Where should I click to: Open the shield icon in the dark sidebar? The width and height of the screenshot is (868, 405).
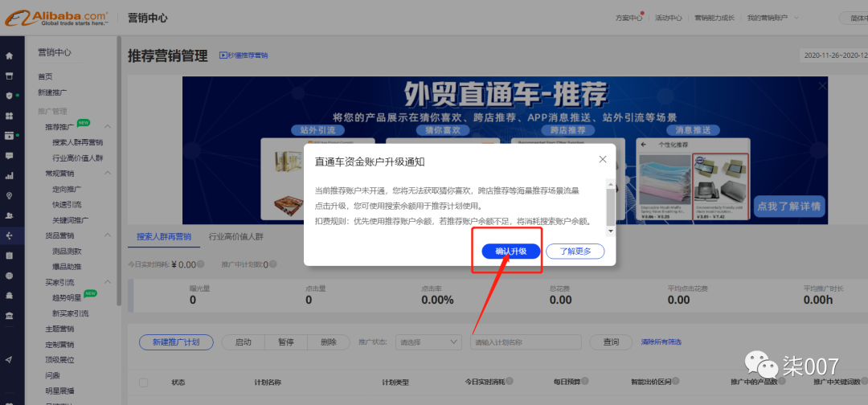pyautogui.click(x=9, y=96)
